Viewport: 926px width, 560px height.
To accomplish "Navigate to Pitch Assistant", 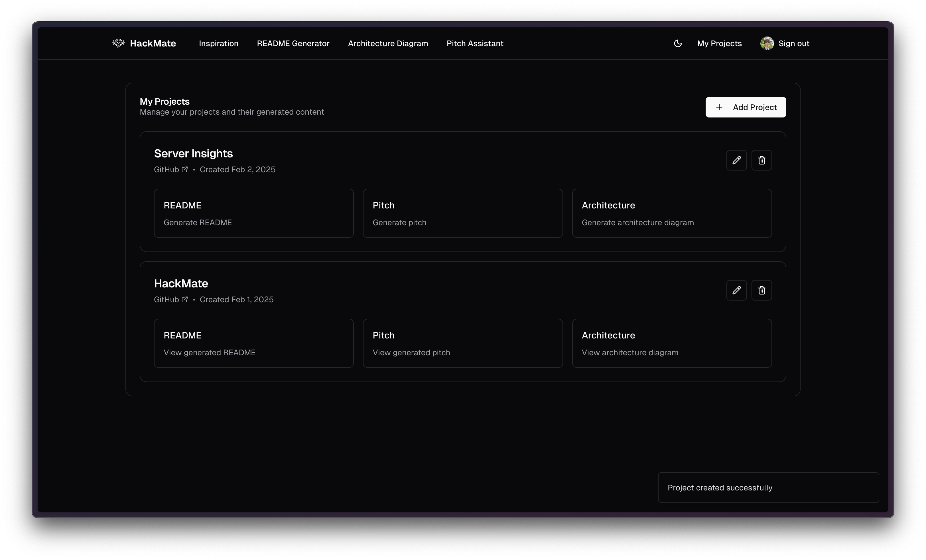I will pyautogui.click(x=475, y=44).
